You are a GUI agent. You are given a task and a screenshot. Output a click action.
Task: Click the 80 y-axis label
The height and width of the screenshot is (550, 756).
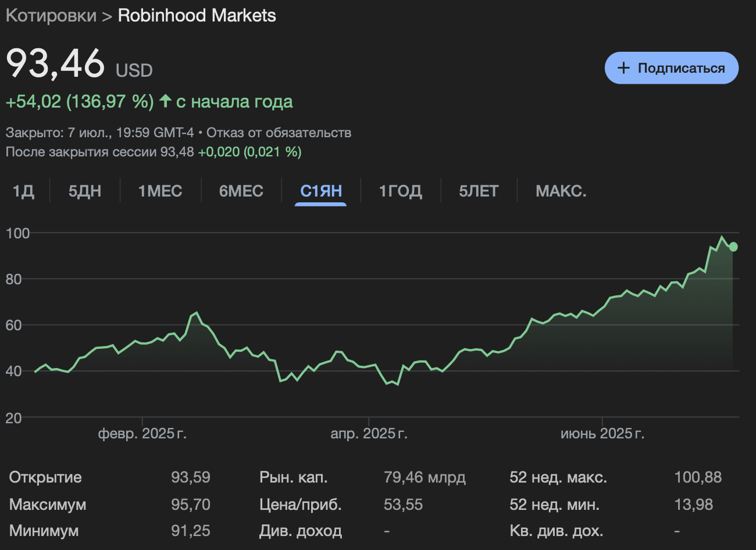(13, 280)
